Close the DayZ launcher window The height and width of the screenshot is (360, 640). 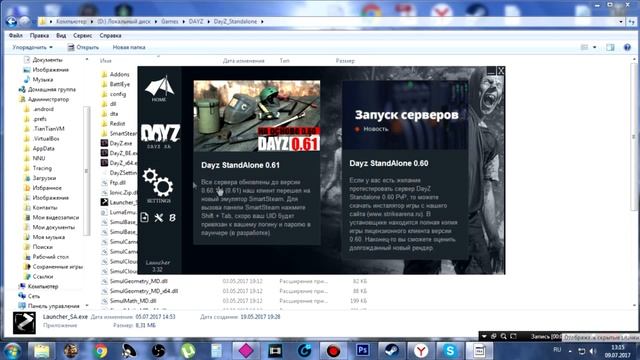[x=501, y=71]
